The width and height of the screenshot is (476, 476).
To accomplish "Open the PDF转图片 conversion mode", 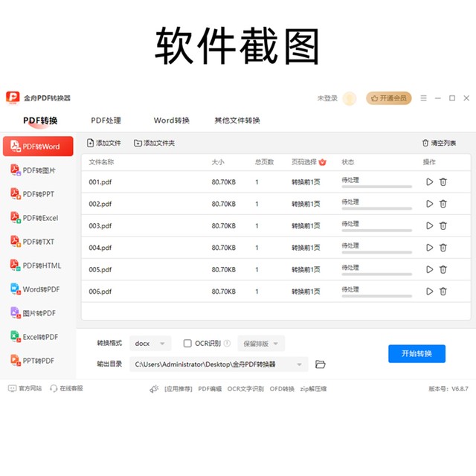I will pyautogui.click(x=33, y=170).
